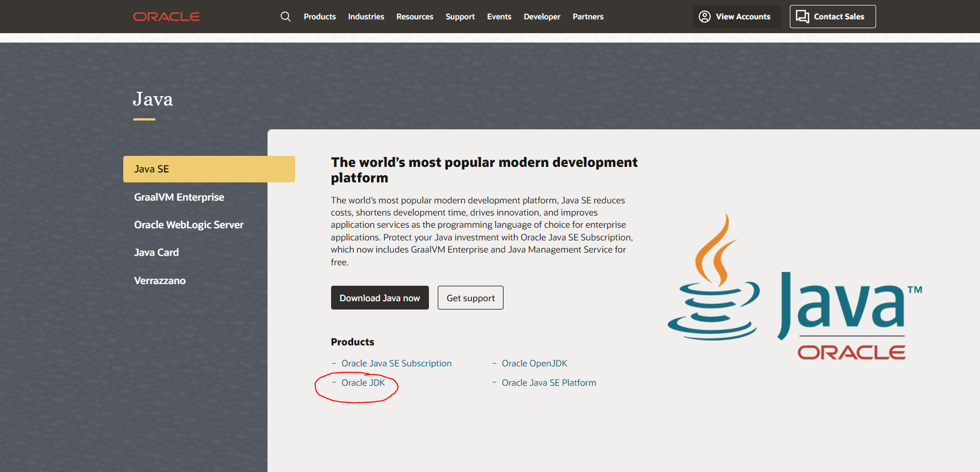980x472 pixels.
Task: Click the Get support button
Action: point(470,298)
